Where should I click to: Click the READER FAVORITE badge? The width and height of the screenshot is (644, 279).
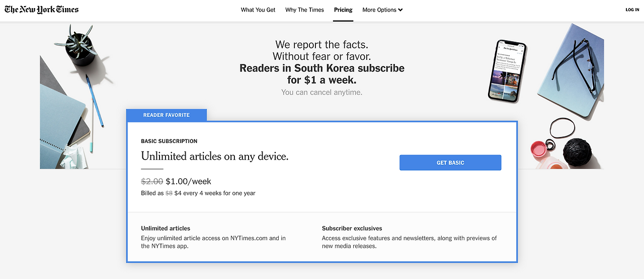click(167, 115)
